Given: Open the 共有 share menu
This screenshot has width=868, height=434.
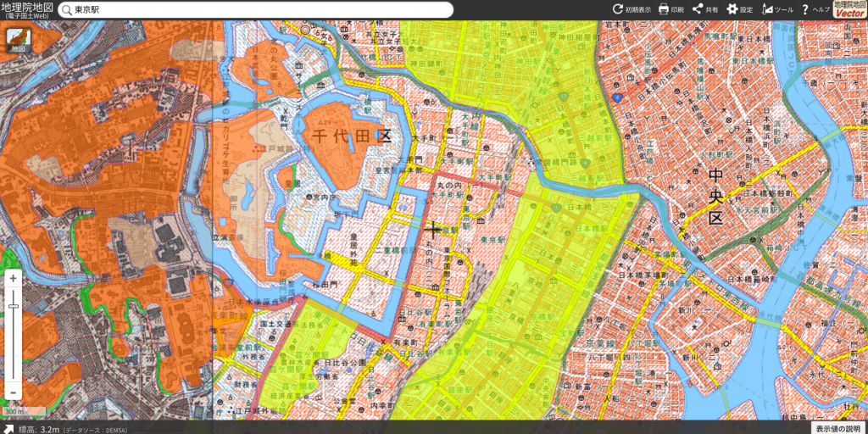Looking at the screenshot, I should 705,9.
